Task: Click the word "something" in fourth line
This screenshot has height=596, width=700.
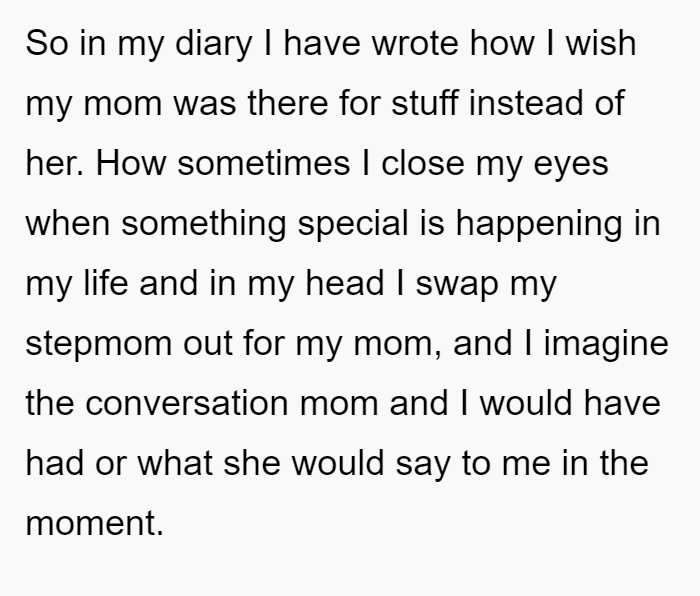Action: click(204, 224)
